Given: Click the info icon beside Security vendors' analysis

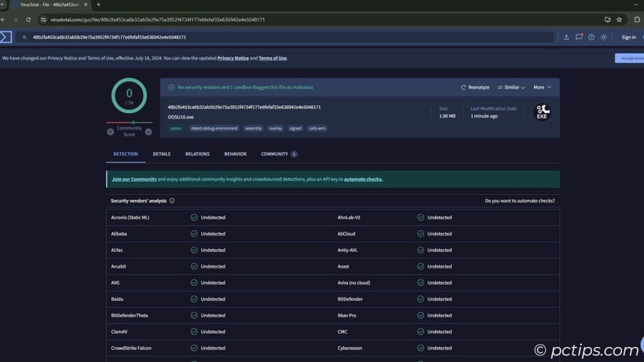Looking at the screenshot, I should pos(172,201).
